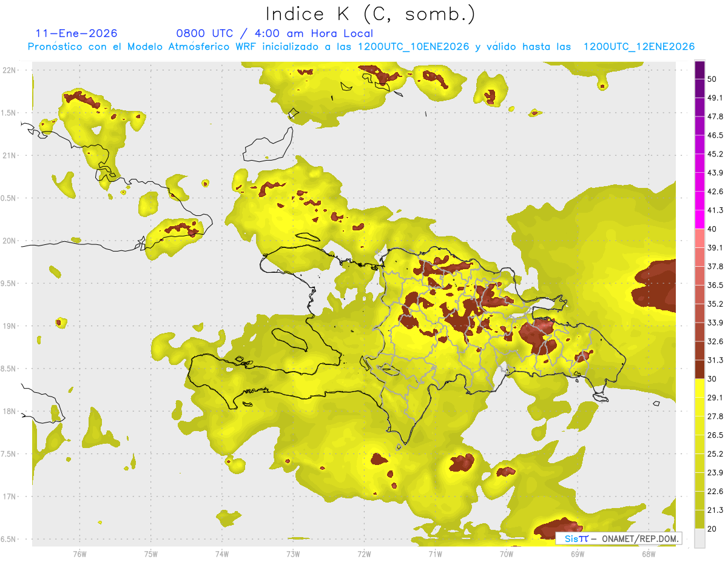
Task: Pick the magenta swatch between 40 and 41.3
Action: pos(700,220)
